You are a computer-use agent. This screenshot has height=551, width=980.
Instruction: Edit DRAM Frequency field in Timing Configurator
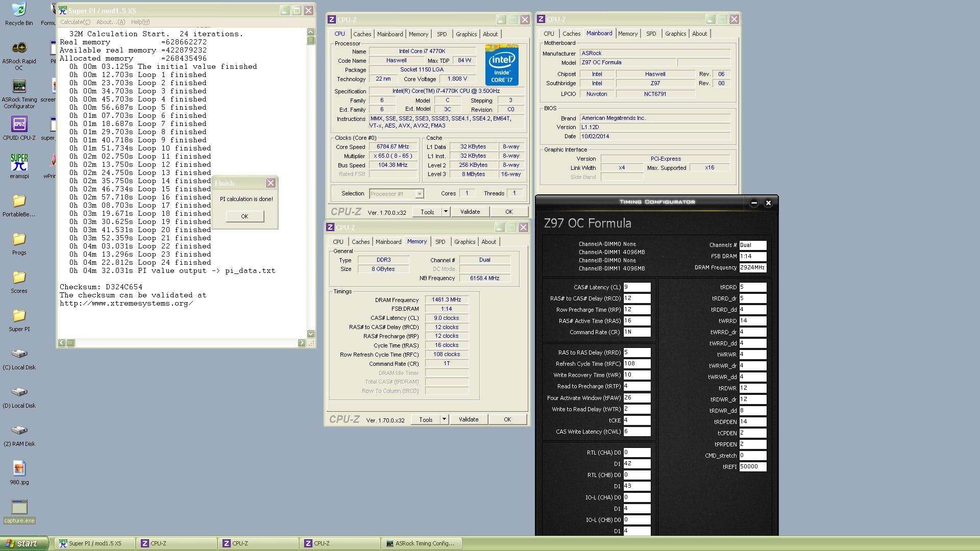pyautogui.click(x=752, y=267)
